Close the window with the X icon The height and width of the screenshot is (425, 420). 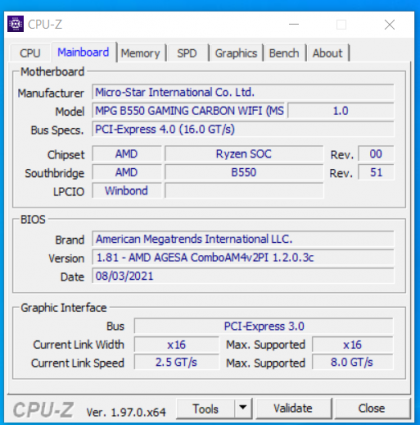point(389,25)
